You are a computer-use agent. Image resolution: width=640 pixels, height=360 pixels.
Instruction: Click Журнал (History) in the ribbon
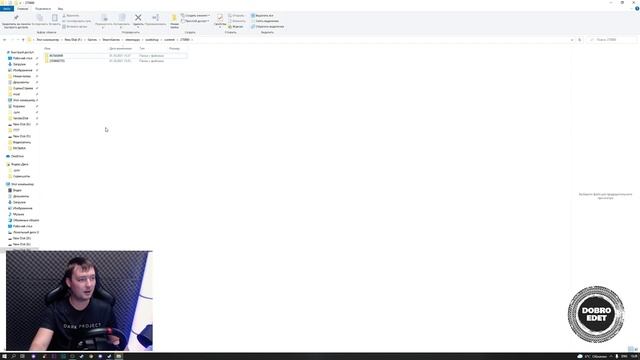(236, 27)
